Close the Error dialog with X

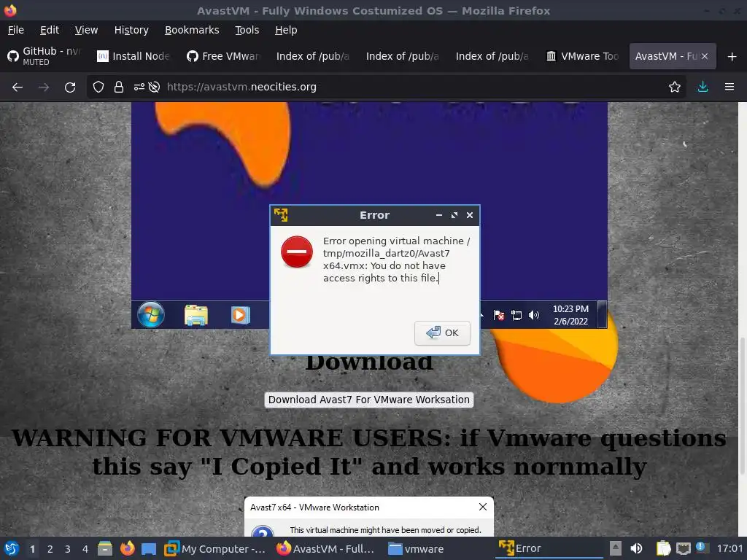point(470,215)
